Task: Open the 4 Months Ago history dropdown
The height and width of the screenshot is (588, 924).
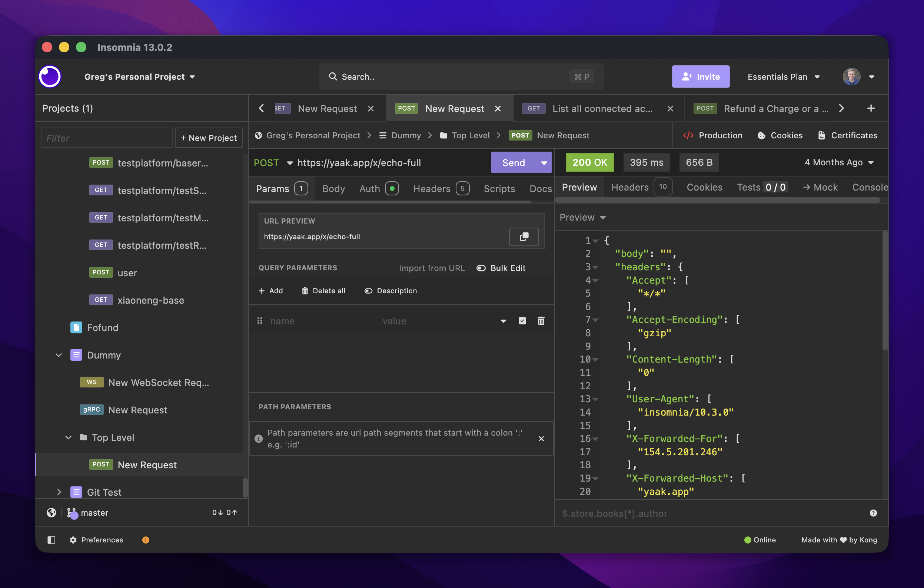Action: point(839,162)
